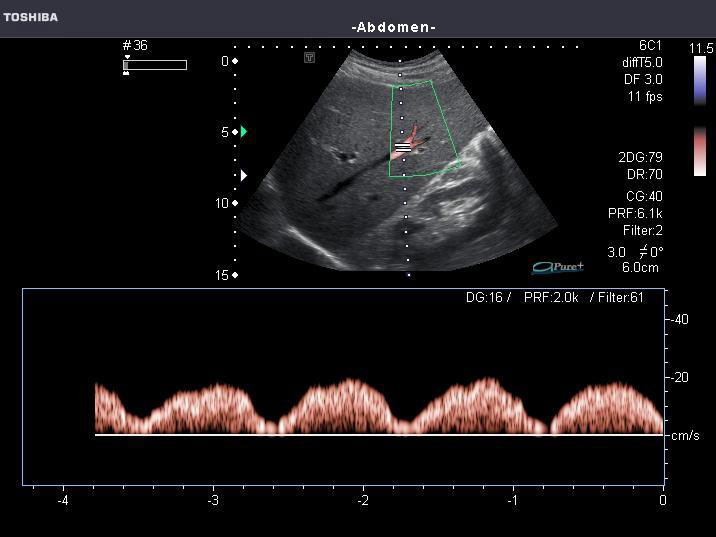This screenshot has height=537, width=716.
Task: Click the spectral Doppler baseline
Action: pyautogui.click(x=380, y=435)
